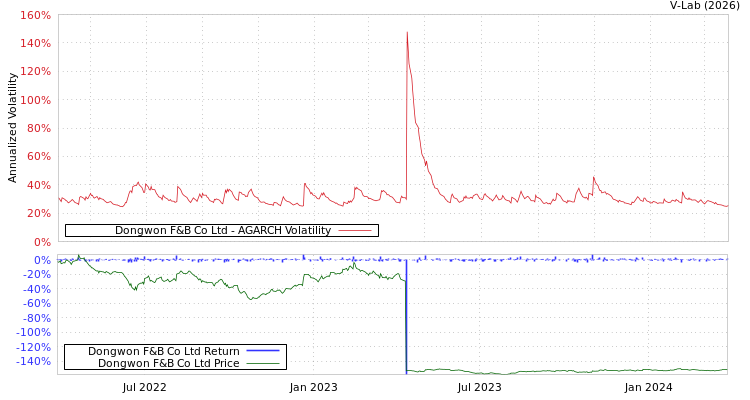
Task: Click the 160% label on the upper axis
Action: coord(35,16)
